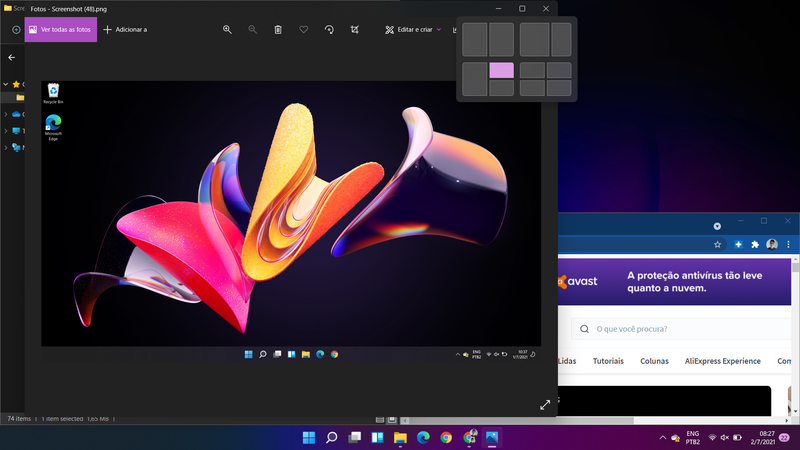Collapse the Quick access star node
This screenshot has width=800, height=450.
tap(6, 84)
